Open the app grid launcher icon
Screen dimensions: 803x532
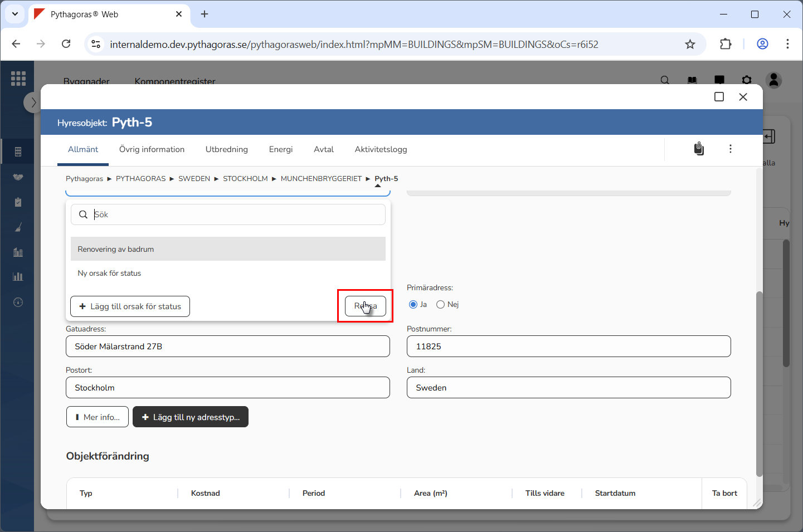18,79
